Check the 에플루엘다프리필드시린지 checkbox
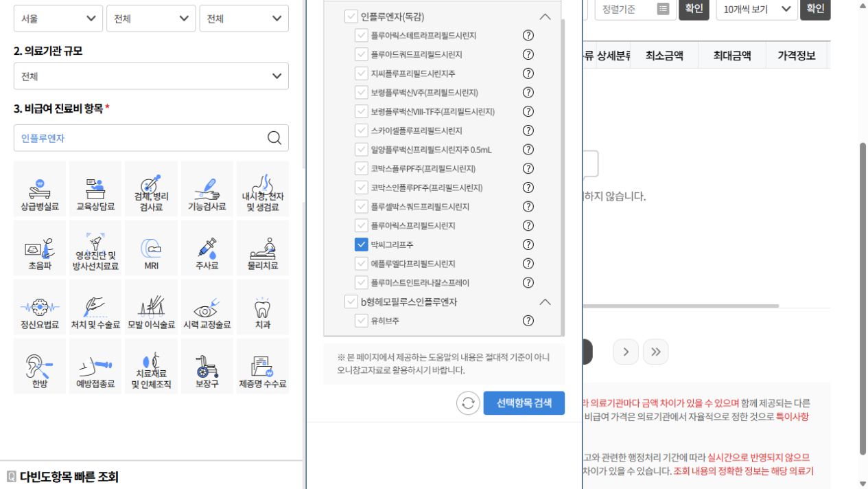Image resolution: width=868 pixels, height=489 pixels. pyautogui.click(x=362, y=263)
